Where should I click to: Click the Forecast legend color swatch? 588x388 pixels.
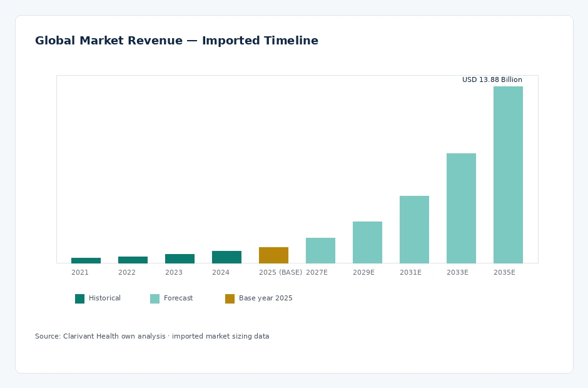click(155, 299)
